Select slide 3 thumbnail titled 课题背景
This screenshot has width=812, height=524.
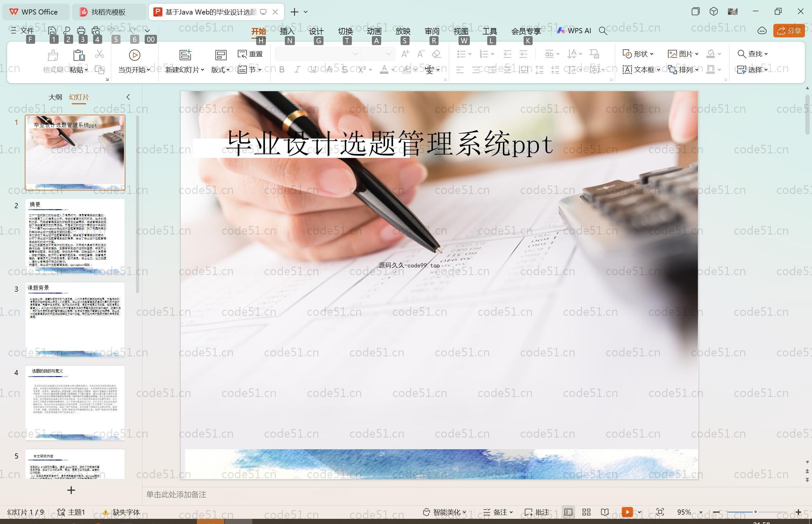(75, 319)
